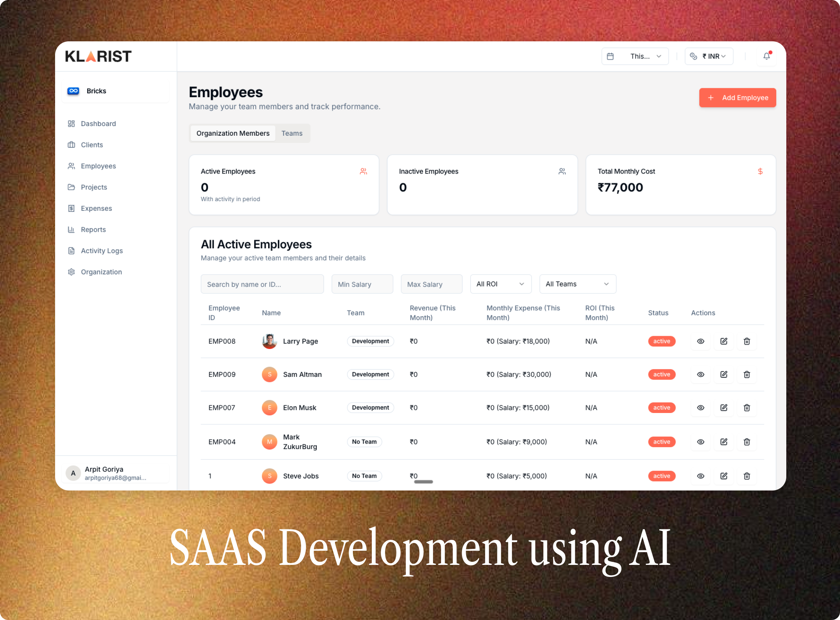This screenshot has width=840, height=620.
Task: Delete Steve Jobs' employee record
Action: pyautogui.click(x=747, y=476)
